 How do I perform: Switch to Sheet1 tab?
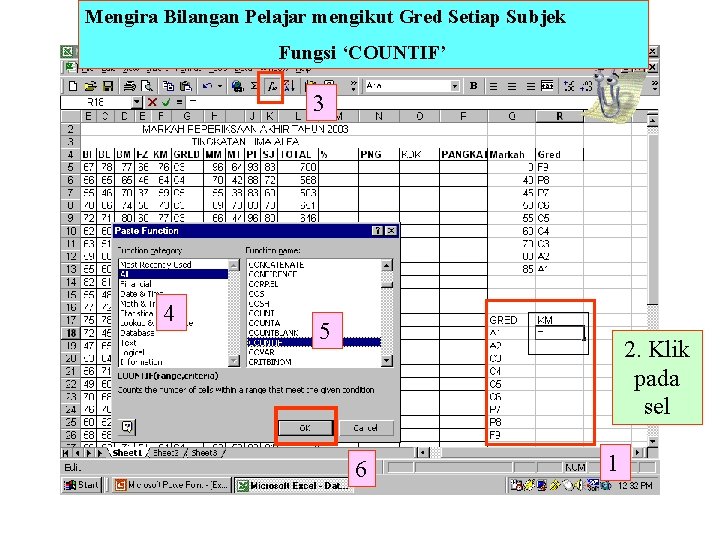click(128, 453)
